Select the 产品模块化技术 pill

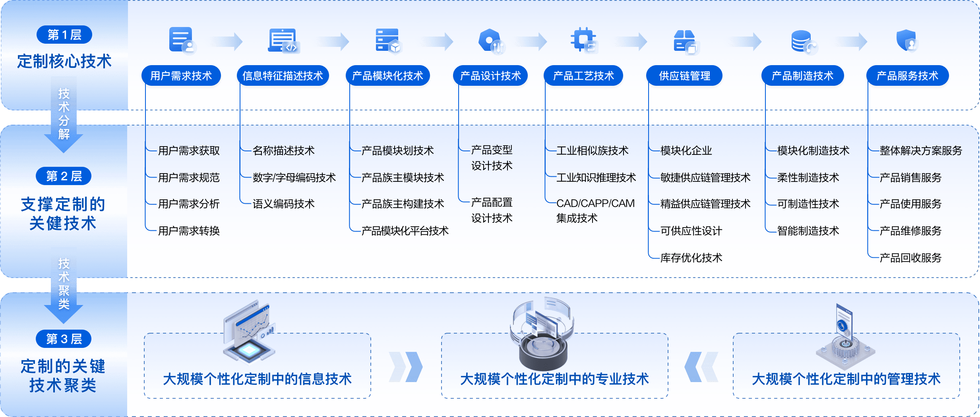click(x=388, y=75)
